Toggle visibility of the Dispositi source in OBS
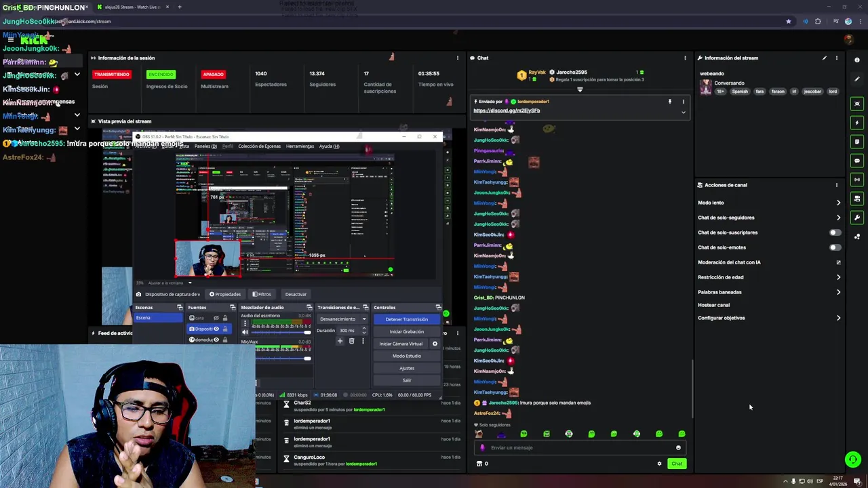 pos(216,329)
